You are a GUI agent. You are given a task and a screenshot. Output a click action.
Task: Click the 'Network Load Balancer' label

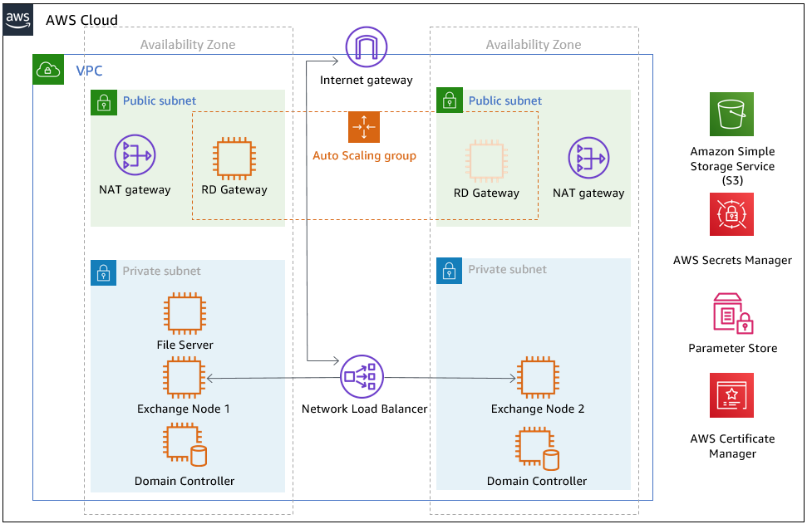tap(365, 409)
